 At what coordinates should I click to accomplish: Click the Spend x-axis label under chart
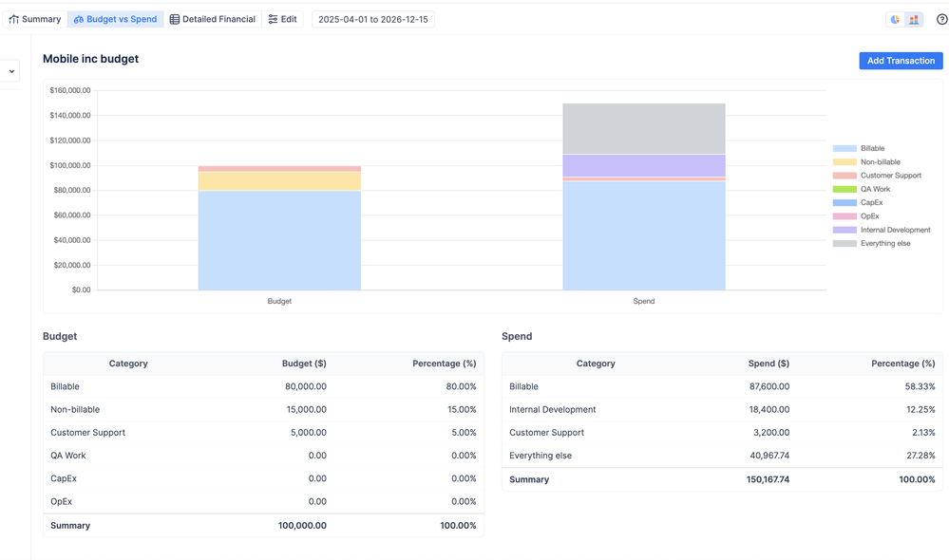coord(644,301)
